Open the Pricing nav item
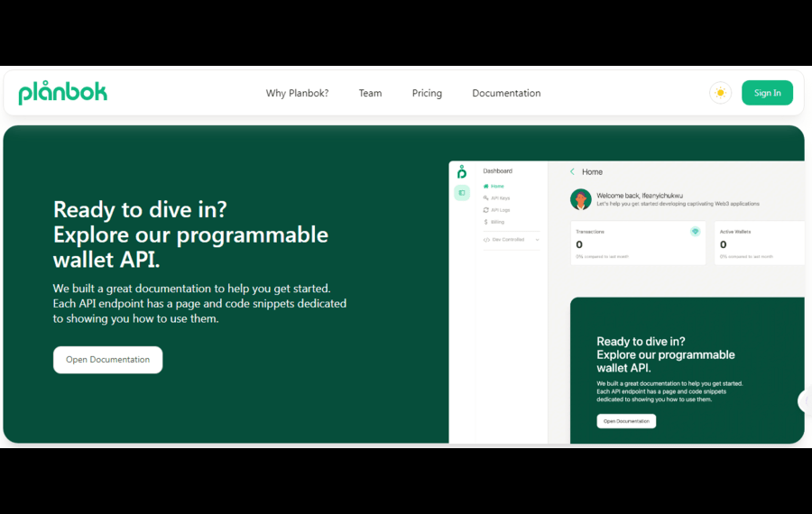This screenshot has height=514, width=812. [x=427, y=93]
